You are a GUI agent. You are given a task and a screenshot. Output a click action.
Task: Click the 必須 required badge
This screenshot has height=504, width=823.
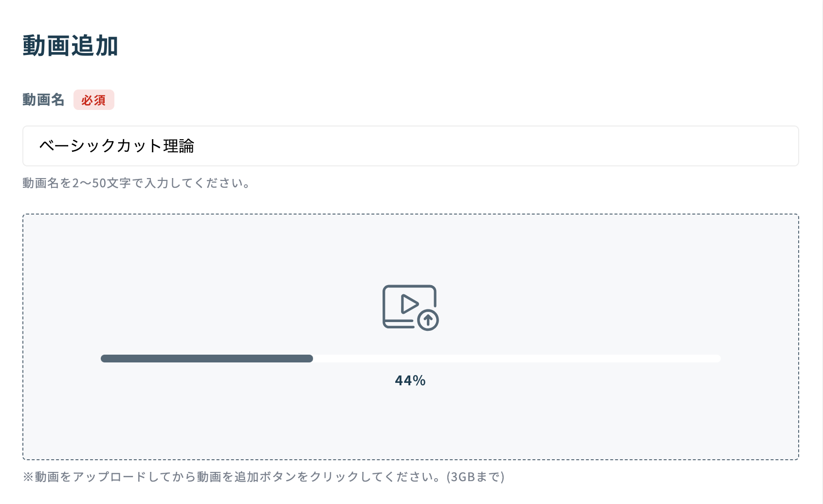(94, 100)
